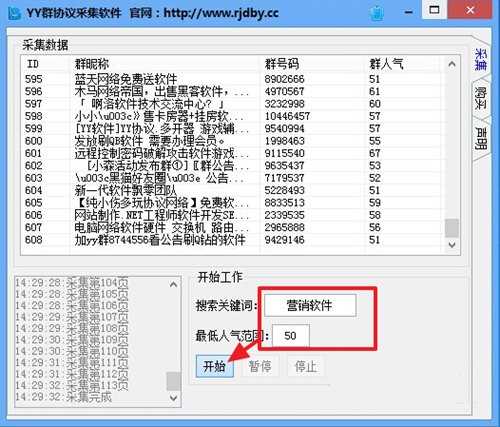Select row 595 蓝天网络免费送软件
500x427 pixels.
coord(232,79)
